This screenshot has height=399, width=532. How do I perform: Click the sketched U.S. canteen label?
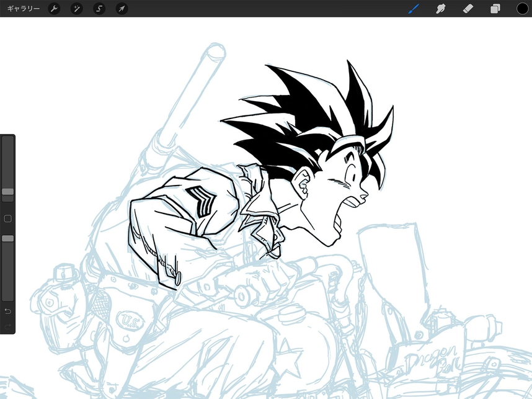[x=128, y=321]
